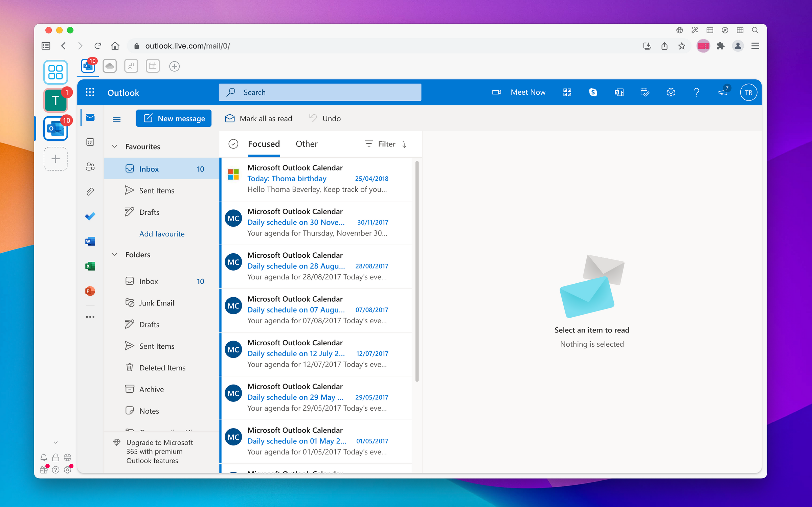Open Outlook Settings via the gear icon

click(x=671, y=92)
